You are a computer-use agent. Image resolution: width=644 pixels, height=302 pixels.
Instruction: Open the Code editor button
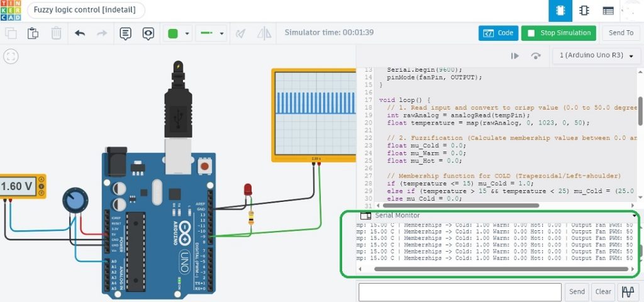click(x=498, y=33)
